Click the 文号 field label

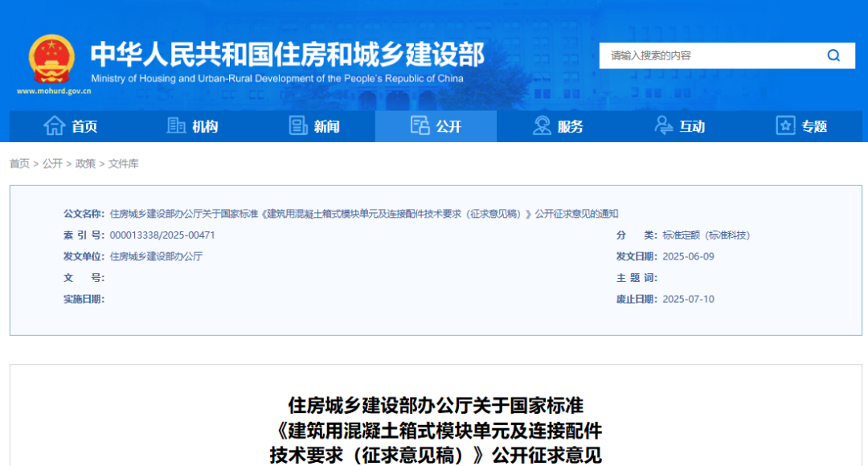point(84,278)
